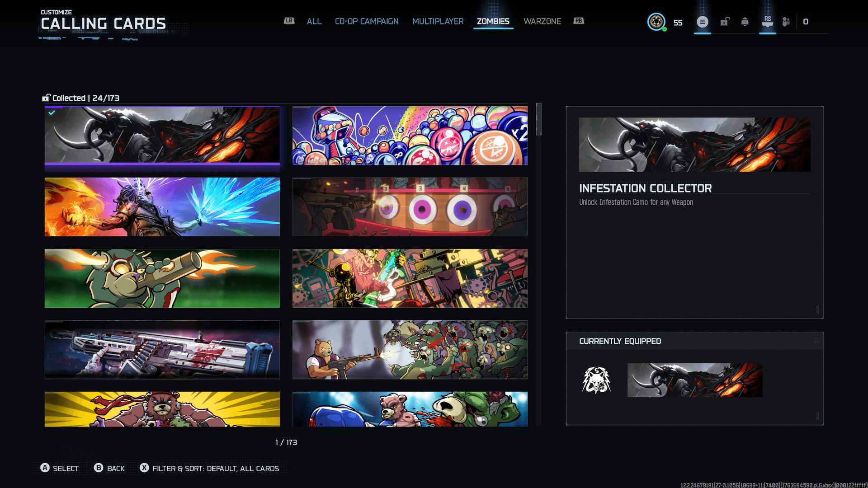
Task: Click the player level 55 text
Action: pyautogui.click(x=678, y=23)
